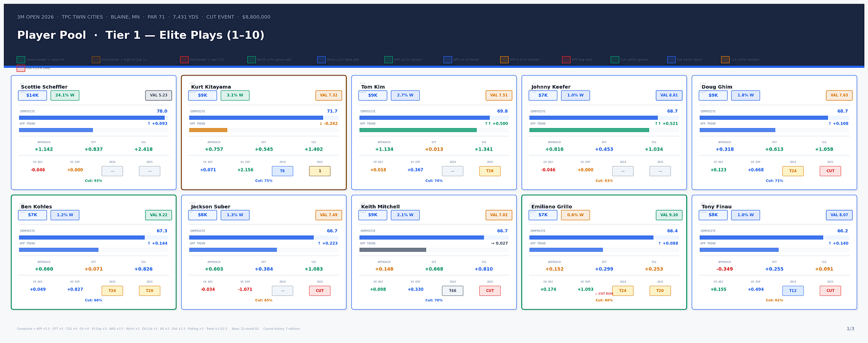Click the Win% green pill legend swatch
Screen dimensions: 868x343
[x=252, y=60]
